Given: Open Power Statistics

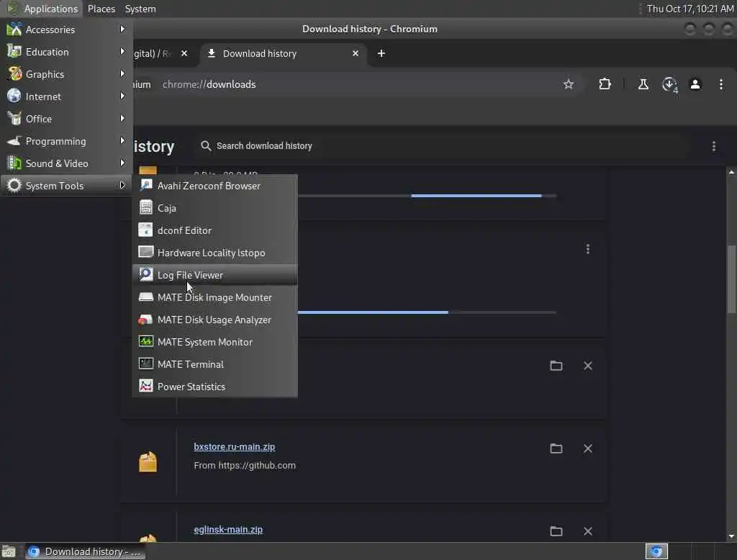Looking at the screenshot, I should coord(214,387).
